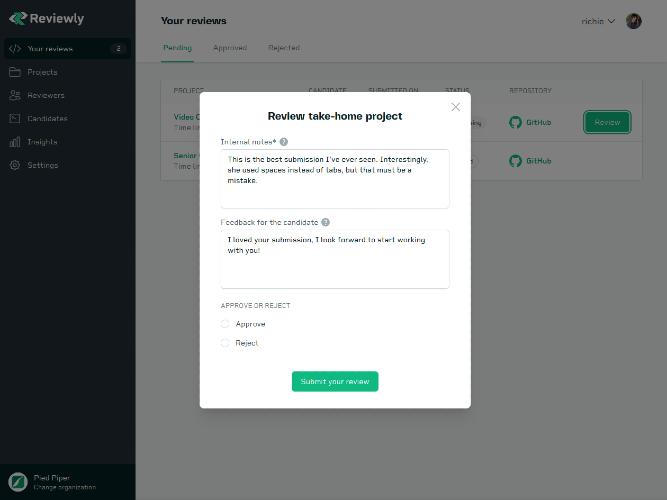This screenshot has width=667, height=500.
Task: Open the first row GitHub repository link
Action: coord(530,123)
